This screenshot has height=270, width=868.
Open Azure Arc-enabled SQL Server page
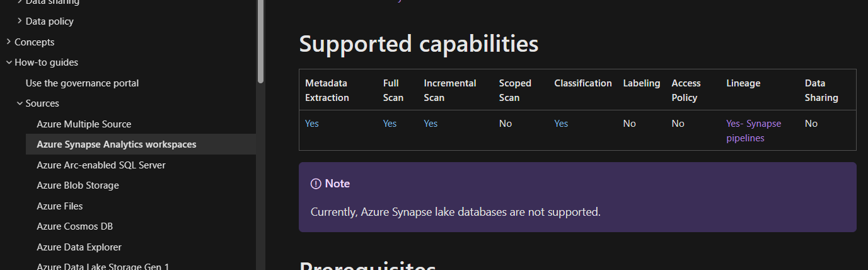[x=101, y=165]
